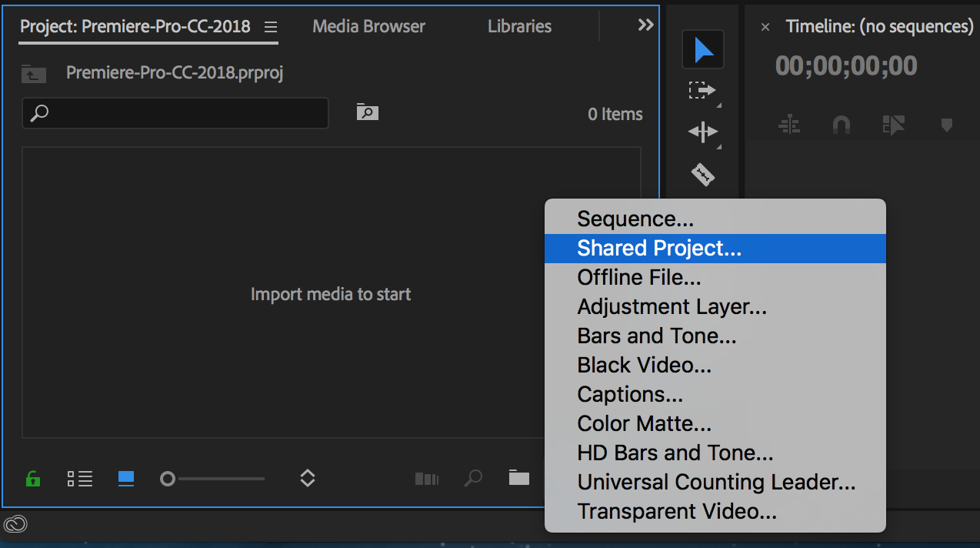Close the Timeline panel with X

tap(765, 27)
